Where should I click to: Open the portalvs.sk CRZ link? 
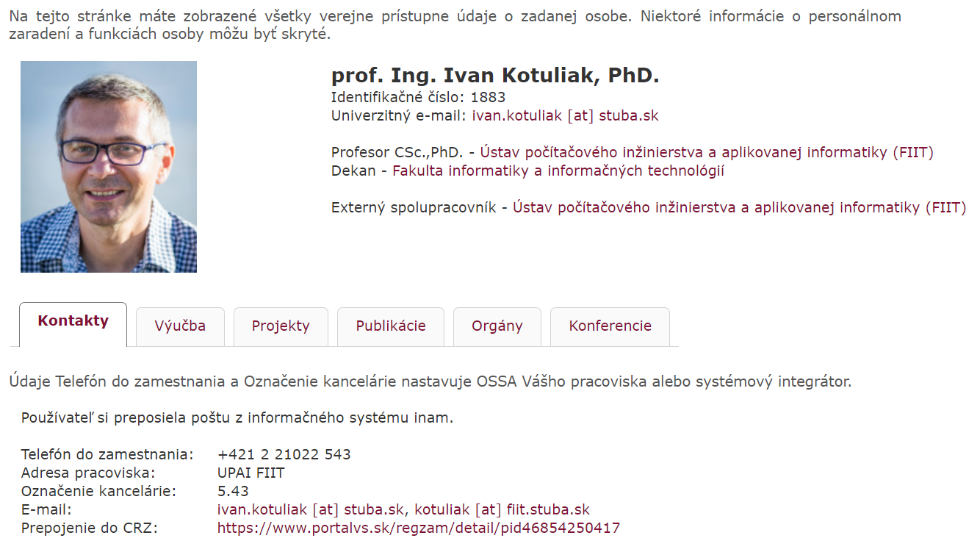(x=419, y=528)
